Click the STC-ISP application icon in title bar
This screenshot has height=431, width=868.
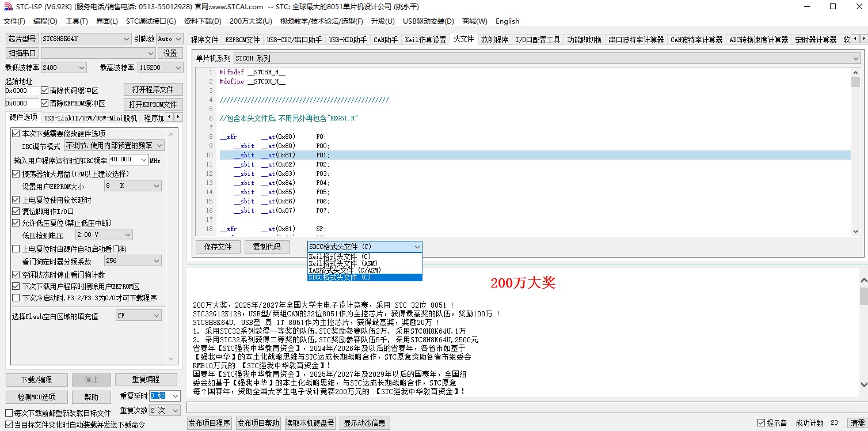[x=7, y=7]
